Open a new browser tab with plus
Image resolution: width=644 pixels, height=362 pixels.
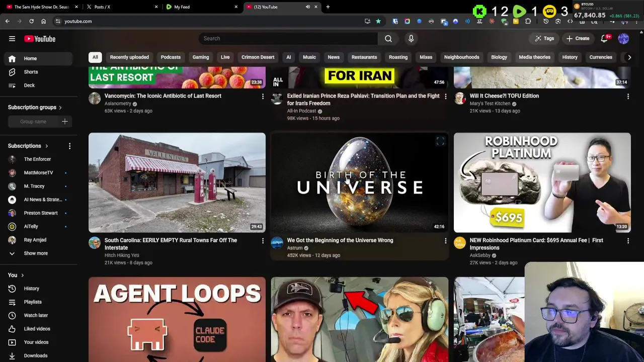pos(328,7)
